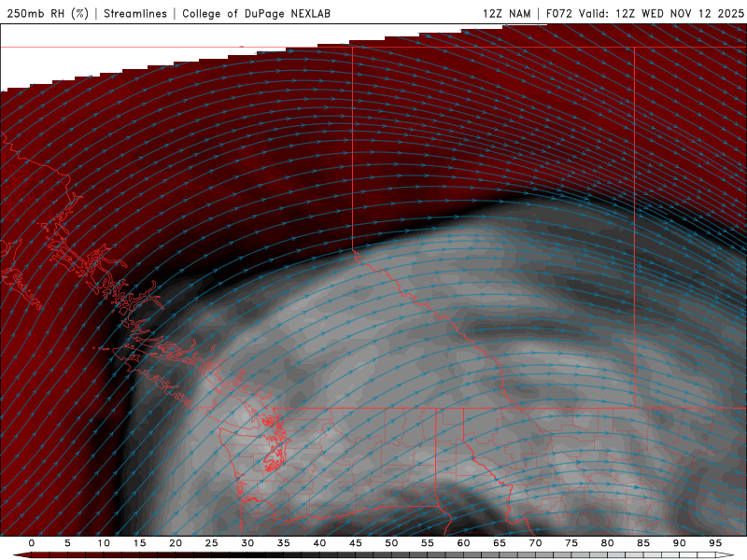Click the colorbar label '60'
This screenshot has width=747, height=560.
463,543
